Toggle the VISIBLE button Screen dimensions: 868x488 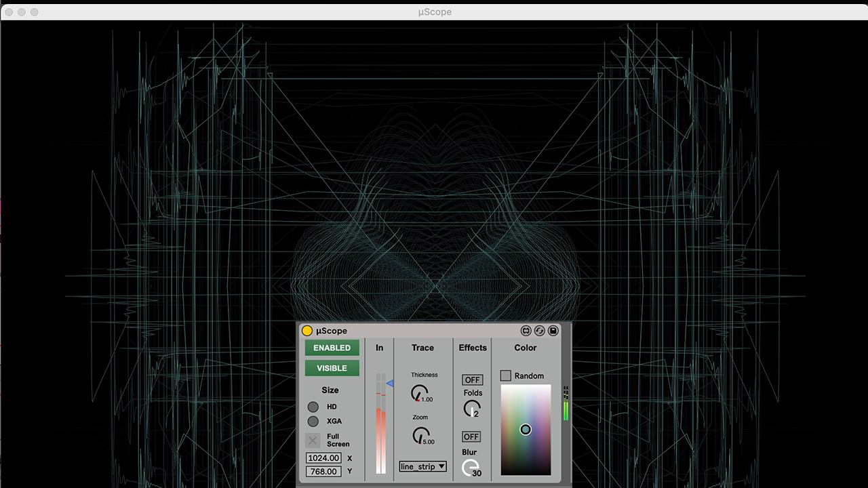click(332, 368)
